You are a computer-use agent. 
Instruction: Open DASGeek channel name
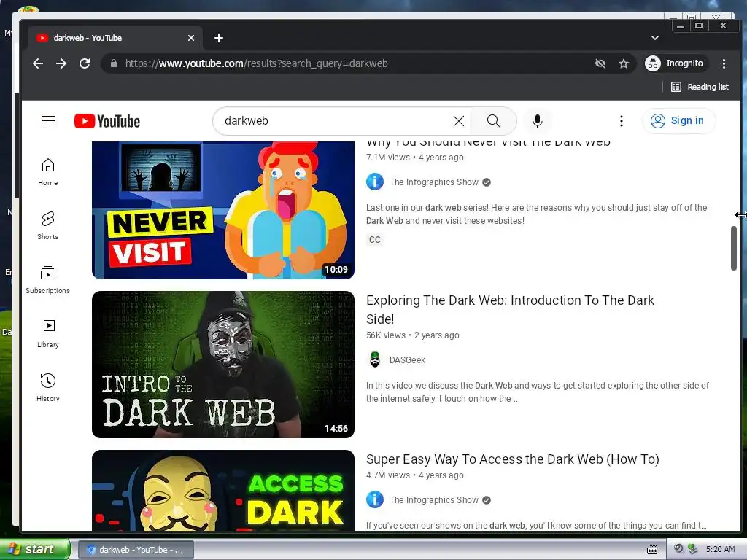pos(407,360)
